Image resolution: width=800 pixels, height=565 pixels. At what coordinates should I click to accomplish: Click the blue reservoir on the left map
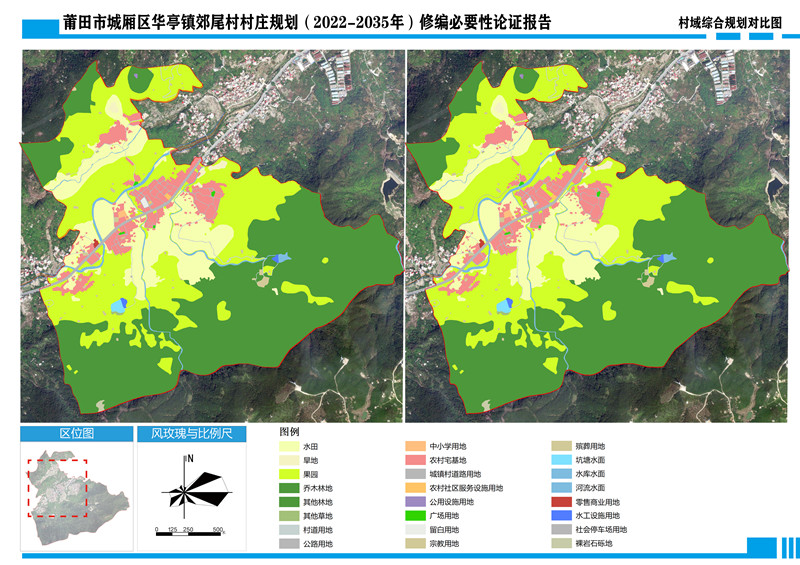tap(120, 305)
